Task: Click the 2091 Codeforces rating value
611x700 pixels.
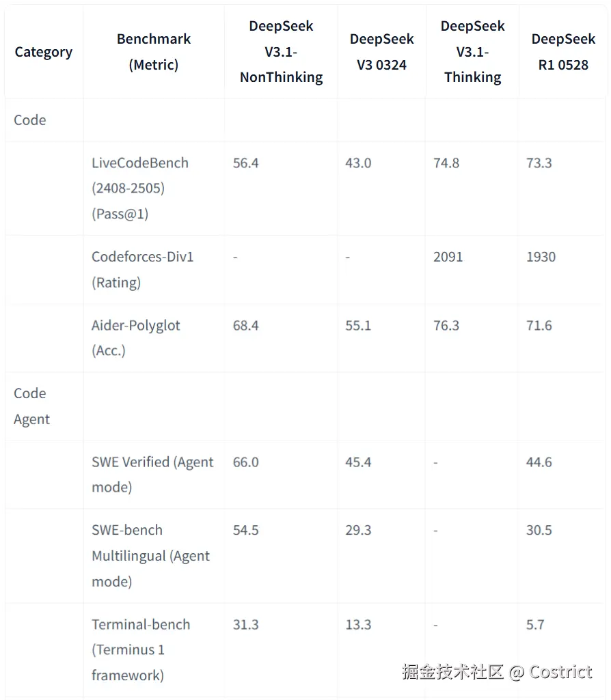Action: coord(448,257)
